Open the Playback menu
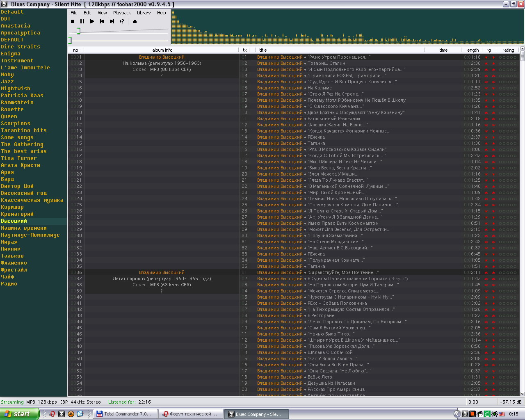525x420 pixels. point(122,13)
